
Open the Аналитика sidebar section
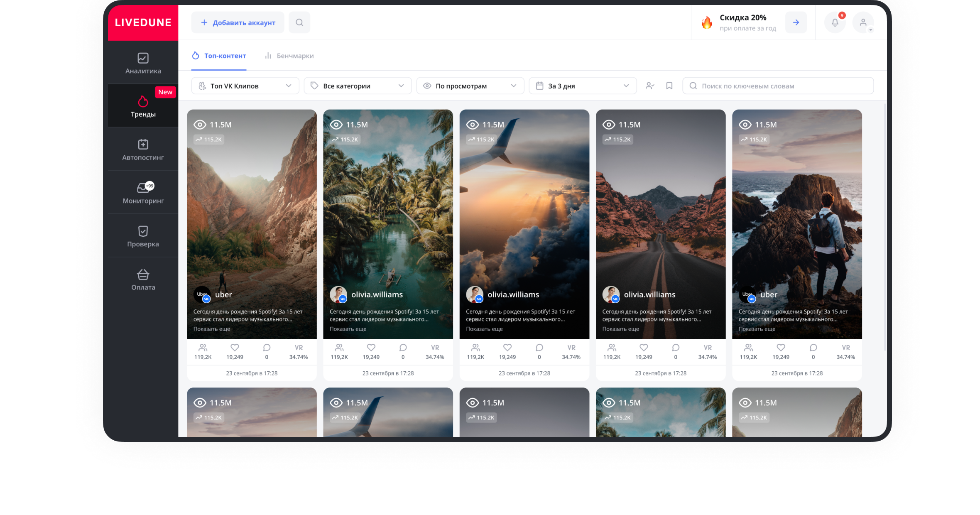click(143, 63)
